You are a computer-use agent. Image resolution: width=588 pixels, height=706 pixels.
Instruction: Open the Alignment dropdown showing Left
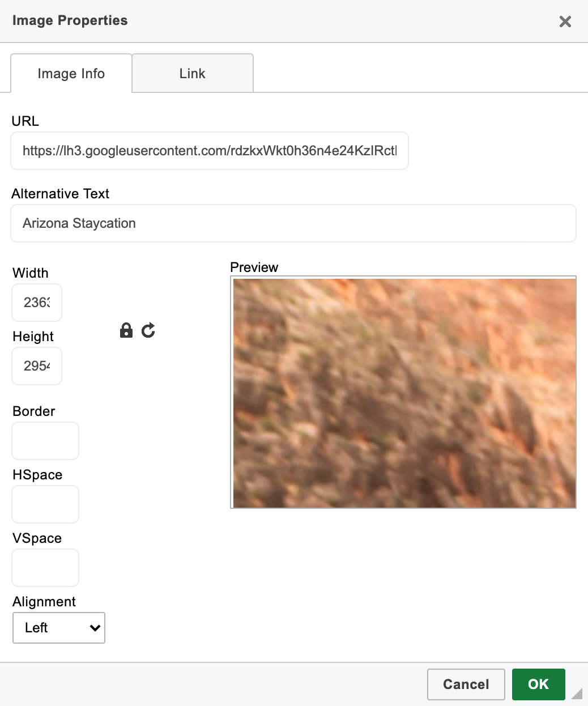(59, 628)
